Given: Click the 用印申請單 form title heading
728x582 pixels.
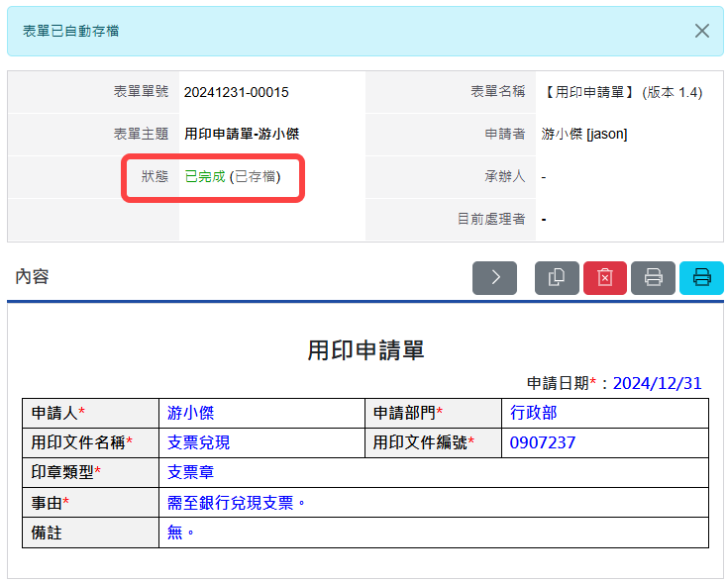Looking at the screenshot, I should (365, 350).
